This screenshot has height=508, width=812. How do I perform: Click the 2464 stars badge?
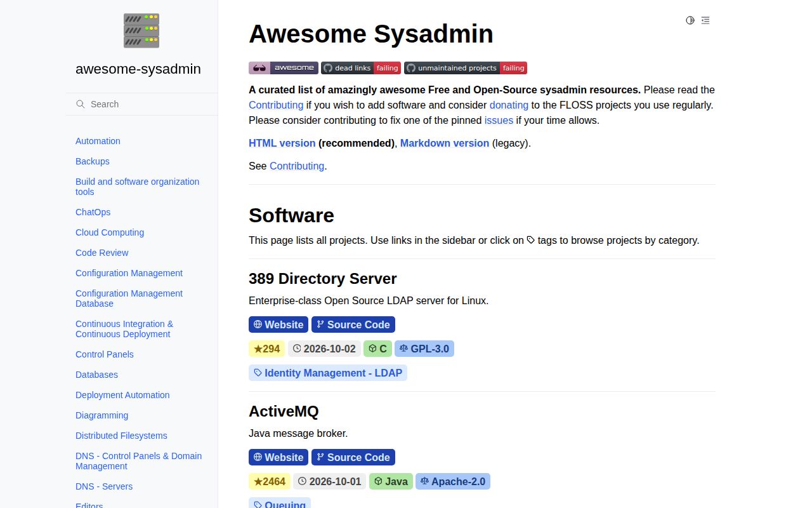click(x=270, y=481)
